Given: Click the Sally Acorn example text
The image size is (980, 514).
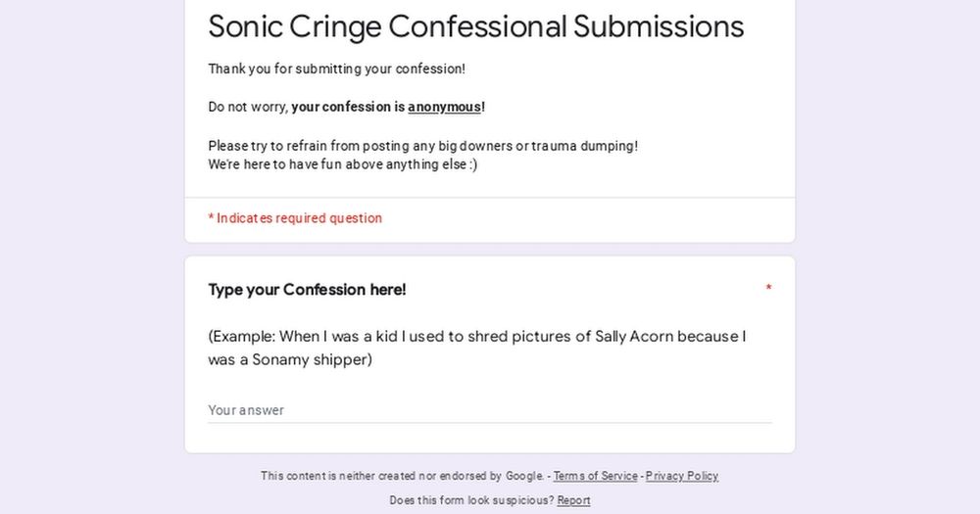Looking at the screenshot, I should coord(476,337).
